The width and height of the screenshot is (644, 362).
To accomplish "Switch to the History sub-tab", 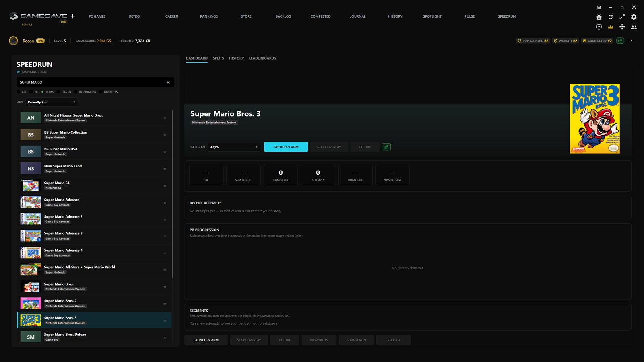I will pyautogui.click(x=236, y=58).
